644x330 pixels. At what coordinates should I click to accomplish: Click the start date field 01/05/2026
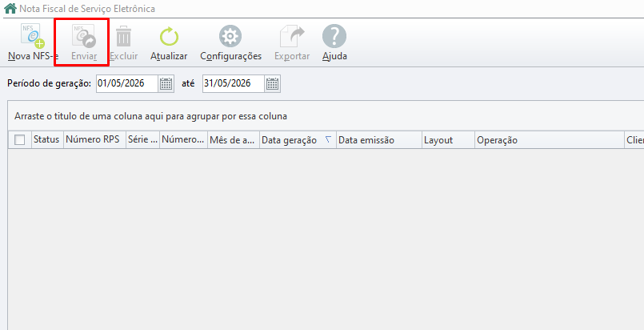127,84
